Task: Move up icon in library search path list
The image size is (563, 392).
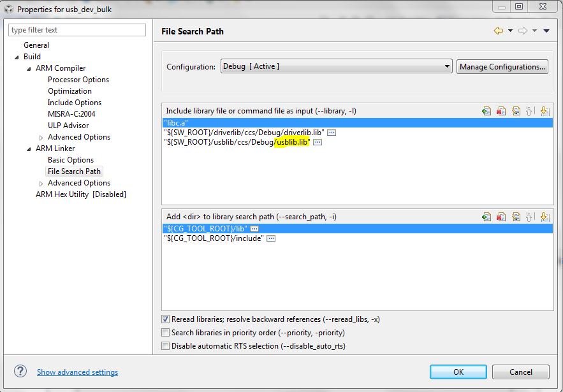Action: (x=529, y=217)
